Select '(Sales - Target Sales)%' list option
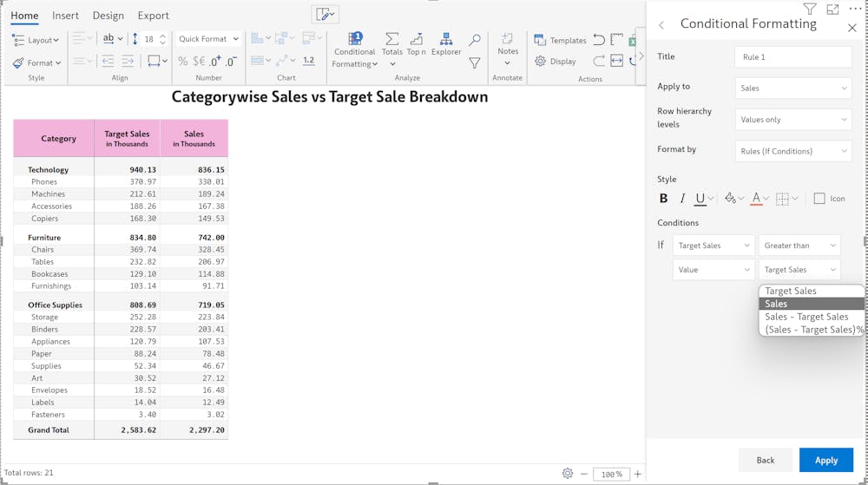The width and height of the screenshot is (868, 485). [811, 330]
